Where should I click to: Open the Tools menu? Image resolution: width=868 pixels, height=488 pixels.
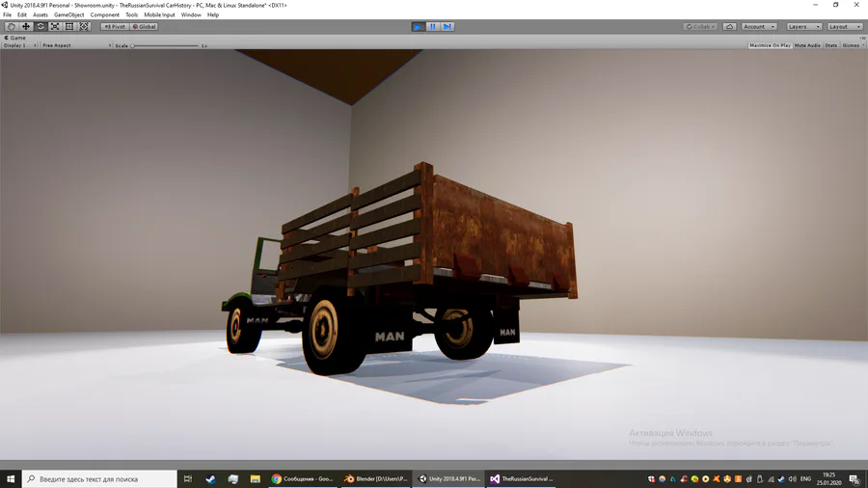click(132, 14)
